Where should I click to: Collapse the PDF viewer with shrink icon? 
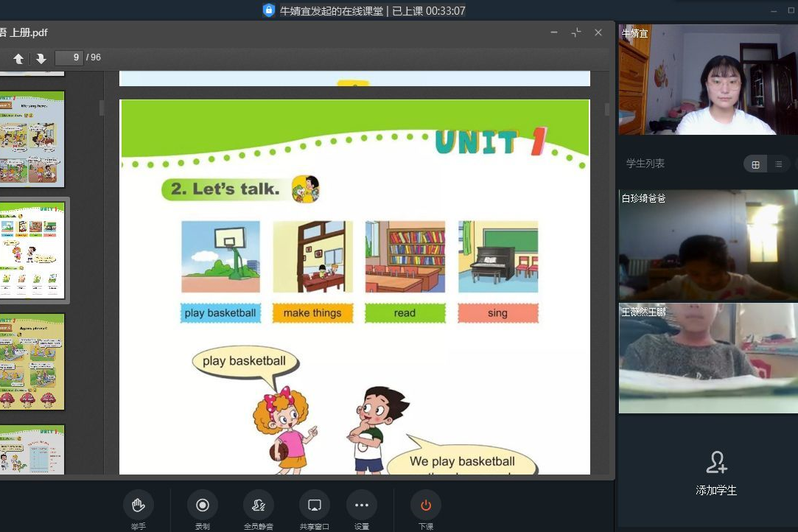click(x=576, y=32)
